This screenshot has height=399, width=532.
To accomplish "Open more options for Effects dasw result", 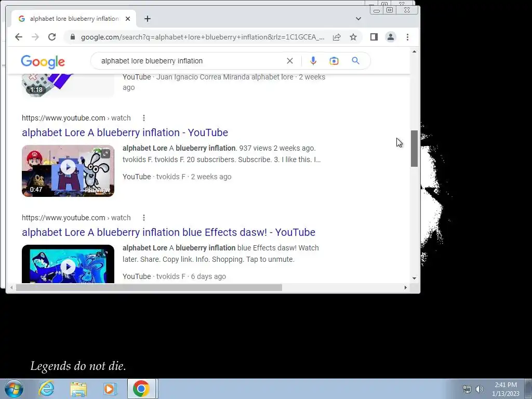I will tap(144, 218).
